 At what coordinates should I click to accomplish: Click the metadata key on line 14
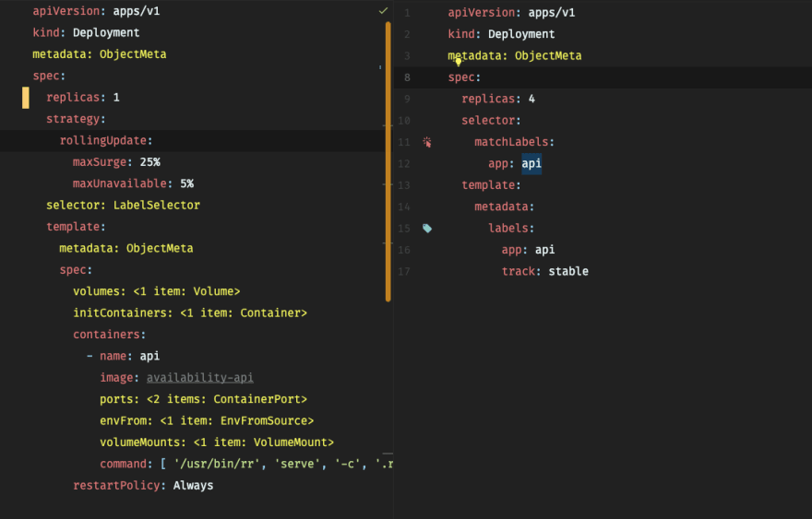point(501,207)
